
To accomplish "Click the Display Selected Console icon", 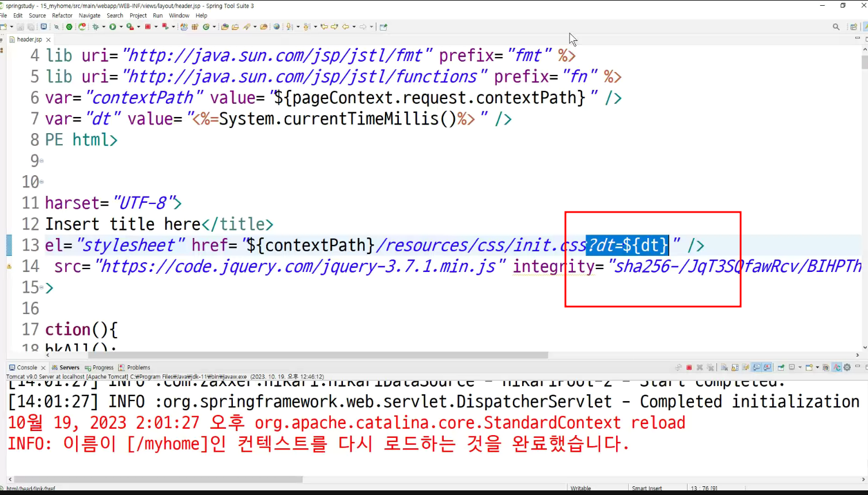I will pos(792,367).
